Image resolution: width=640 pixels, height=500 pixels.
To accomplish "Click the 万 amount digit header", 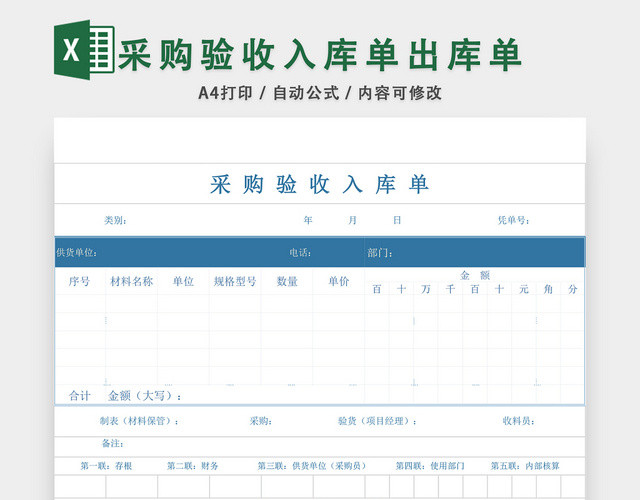I will [x=426, y=289].
